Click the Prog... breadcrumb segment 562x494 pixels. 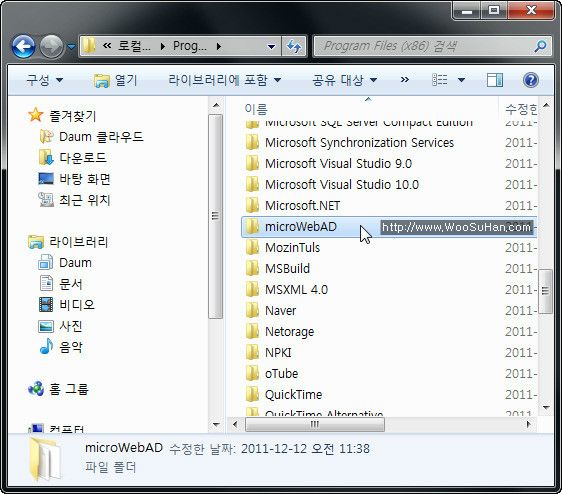tap(190, 46)
